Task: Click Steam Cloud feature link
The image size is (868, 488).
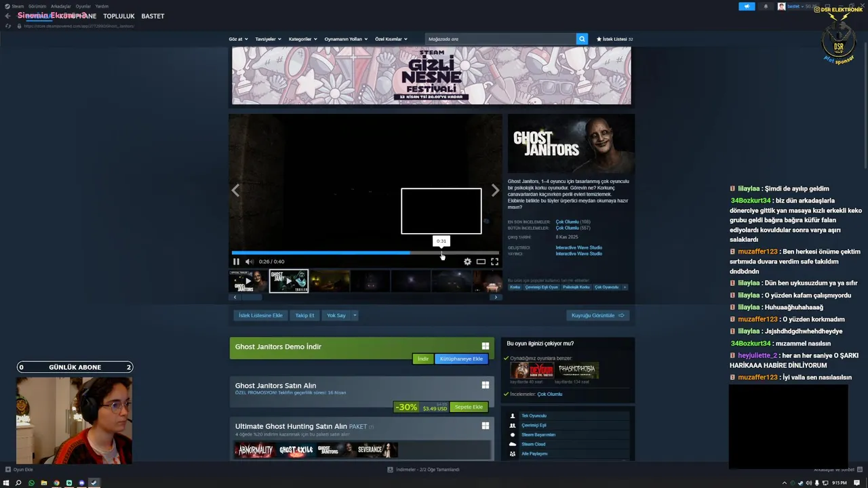Action: click(x=533, y=444)
